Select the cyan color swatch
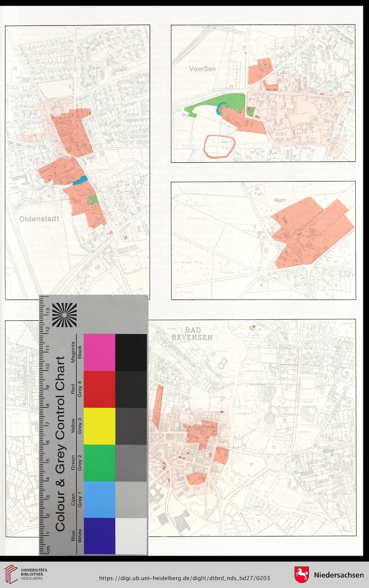 100,500
